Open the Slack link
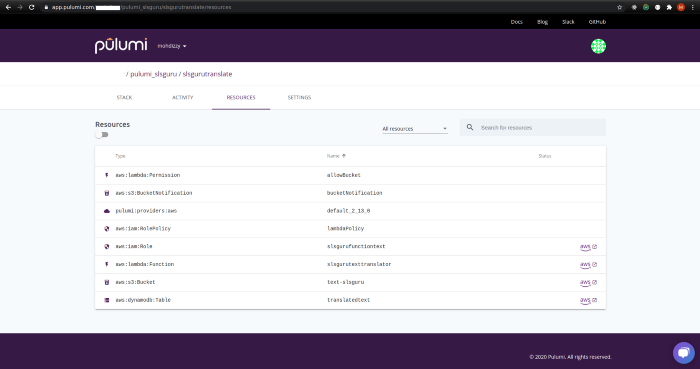Image resolution: width=700 pixels, height=369 pixels. tap(568, 21)
